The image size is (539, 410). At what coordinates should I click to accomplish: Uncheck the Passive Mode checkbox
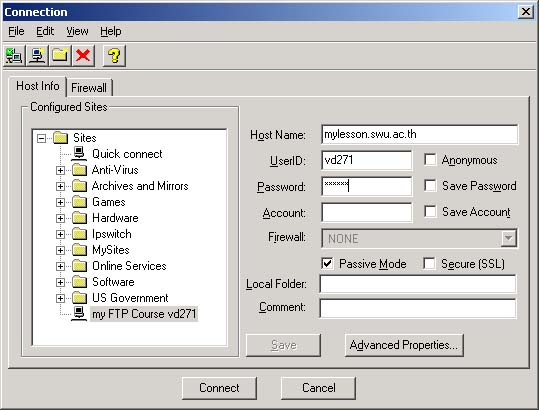tap(327, 264)
